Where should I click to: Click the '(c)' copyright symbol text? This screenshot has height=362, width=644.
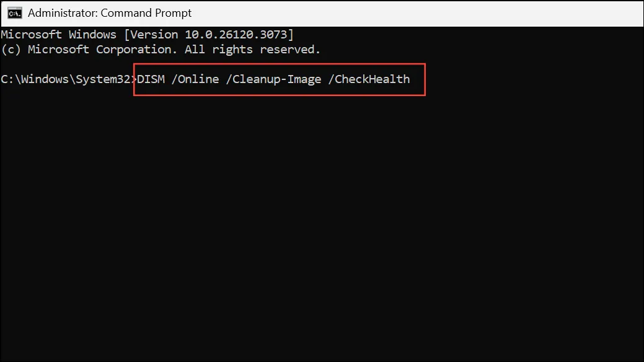pos(11,50)
